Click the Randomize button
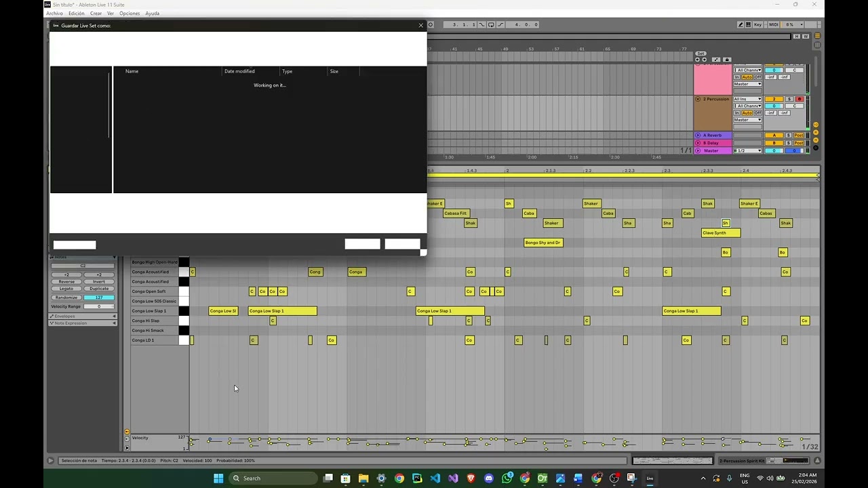868x488 pixels. (x=66, y=298)
